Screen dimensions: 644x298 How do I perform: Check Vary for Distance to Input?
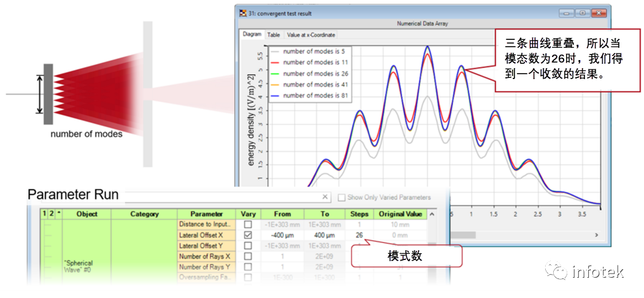tap(247, 225)
